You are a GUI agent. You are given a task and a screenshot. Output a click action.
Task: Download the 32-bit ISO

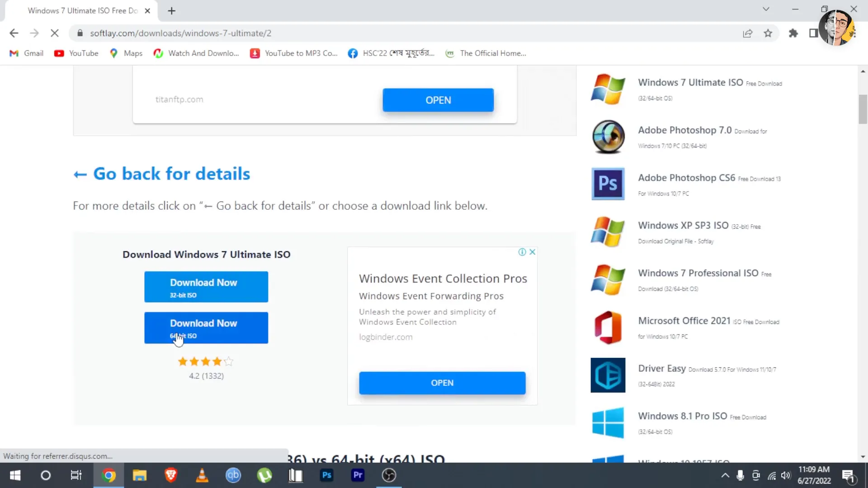point(206,287)
